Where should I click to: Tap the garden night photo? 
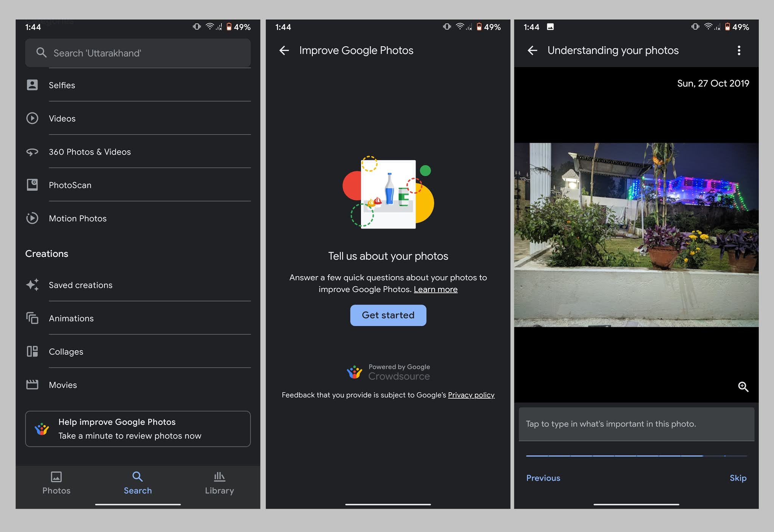[636, 235]
